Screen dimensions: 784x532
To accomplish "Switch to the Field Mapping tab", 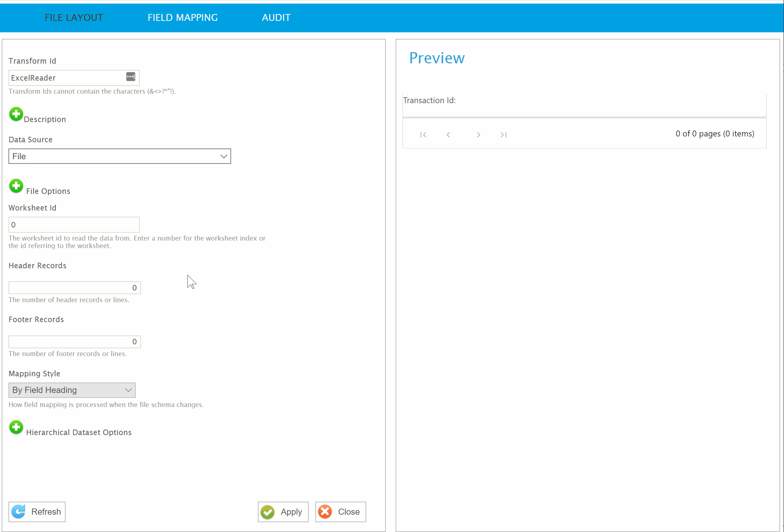I will [182, 18].
